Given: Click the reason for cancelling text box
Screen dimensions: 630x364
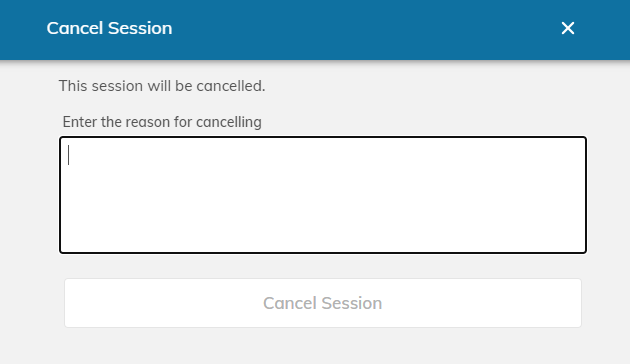Looking at the screenshot, I should pyautogui.click(x=323, y=195).
